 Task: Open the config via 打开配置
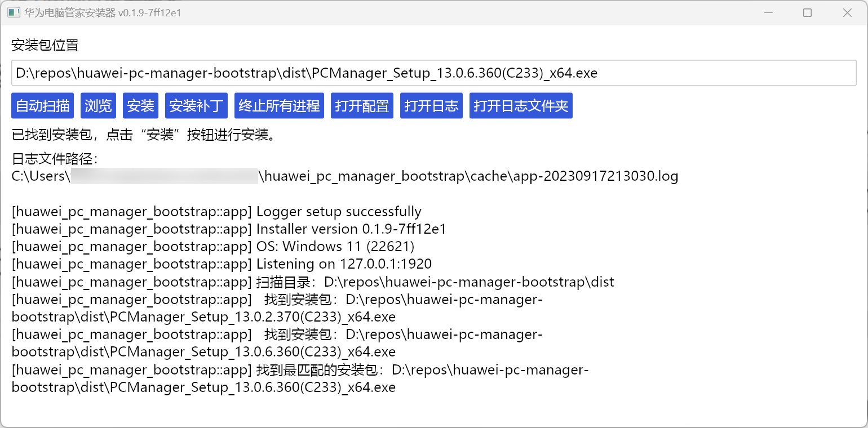click(362, 106)
